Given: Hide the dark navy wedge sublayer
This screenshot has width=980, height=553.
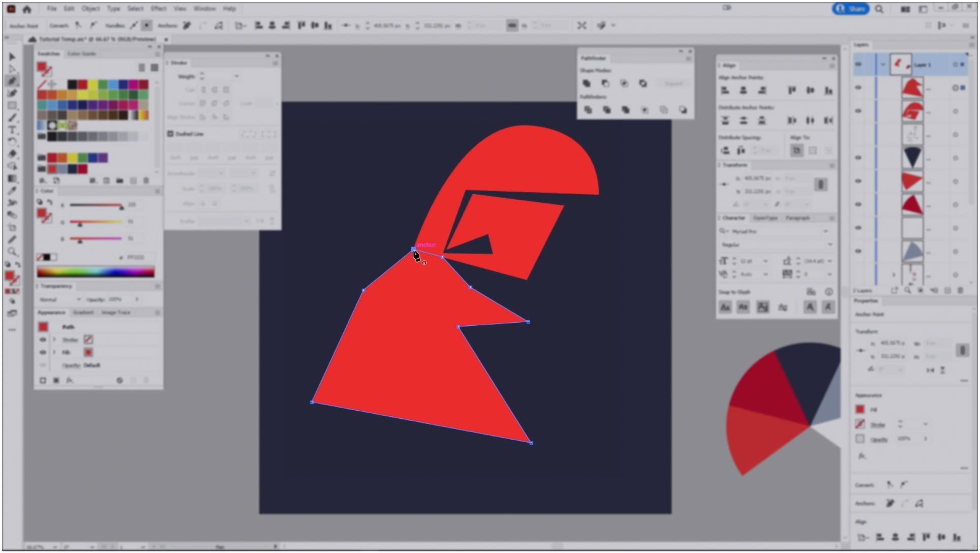Looking at the screenshot, I should point(859,158).
